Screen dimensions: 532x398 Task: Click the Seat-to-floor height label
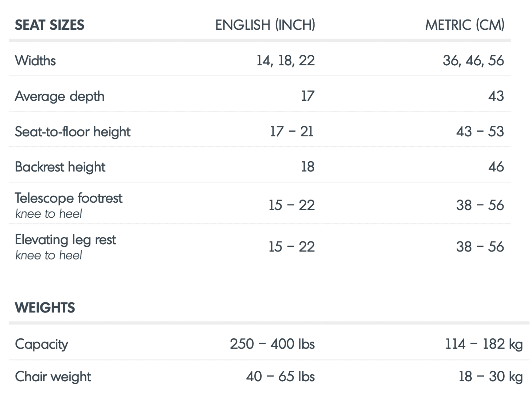73,132
